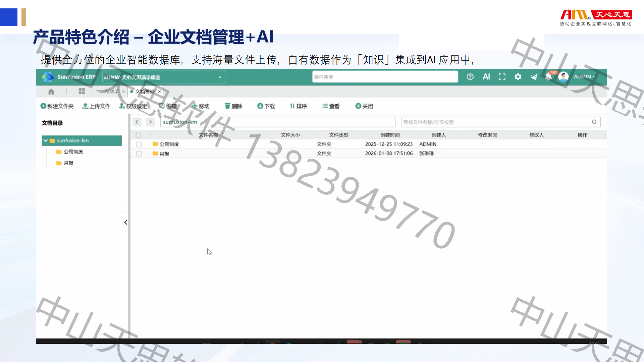The width and height of the screenshot is (644, 362).
Task: Click 修改时间 column header
Action: point(488,135)
